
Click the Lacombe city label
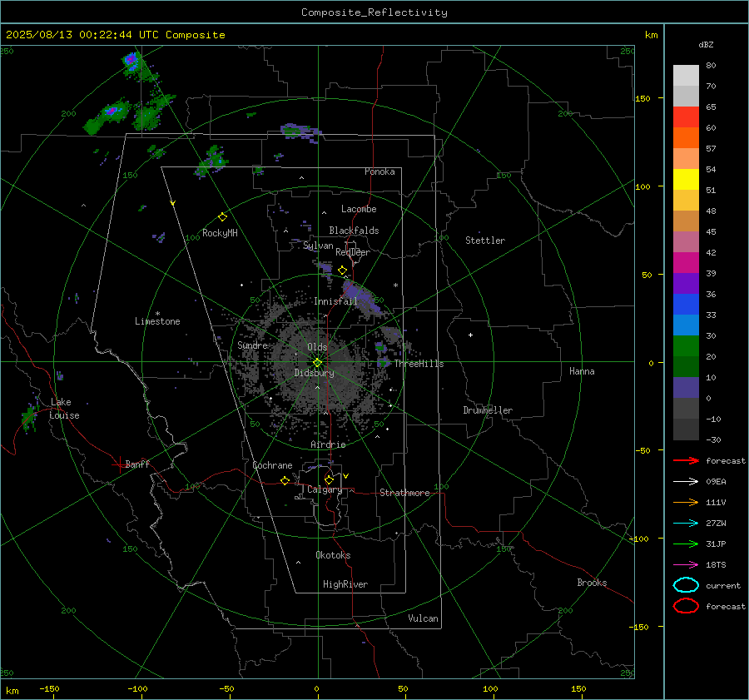click(x=359, y=209)
